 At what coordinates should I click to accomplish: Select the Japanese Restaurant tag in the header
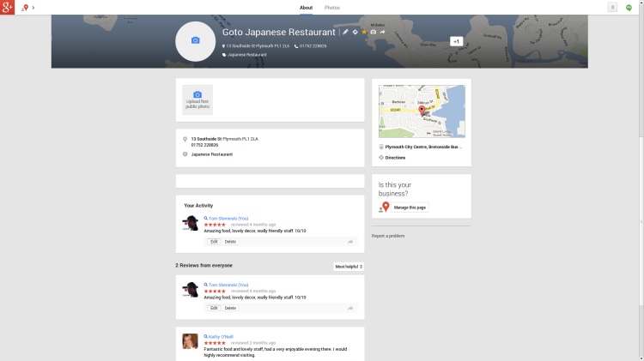click(x=247, y=55)
